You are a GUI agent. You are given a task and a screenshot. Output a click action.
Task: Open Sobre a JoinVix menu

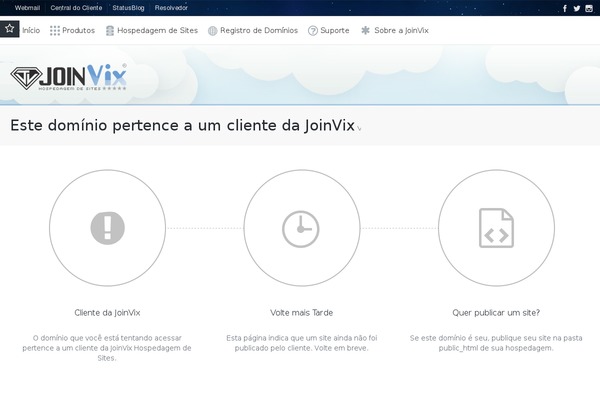coord(401,30)
